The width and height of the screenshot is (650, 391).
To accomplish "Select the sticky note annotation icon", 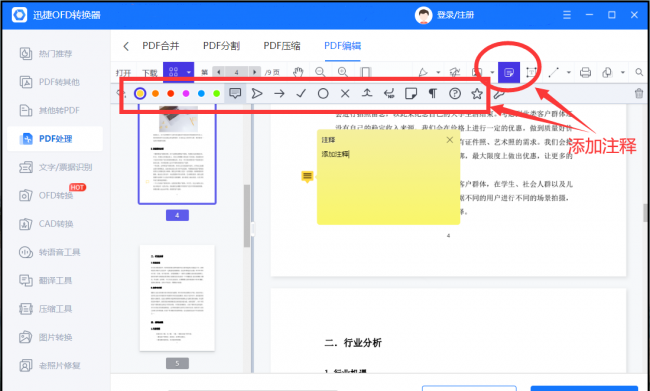I will coord(411,94).
